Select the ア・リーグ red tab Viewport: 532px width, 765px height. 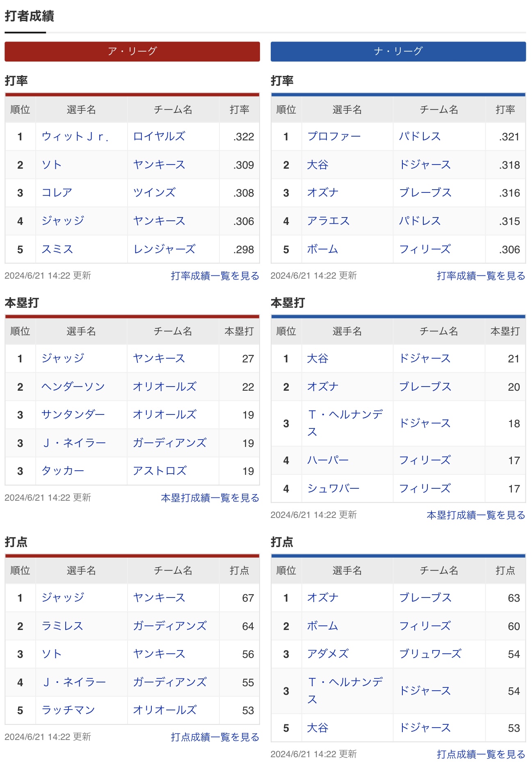click(132, 51)
